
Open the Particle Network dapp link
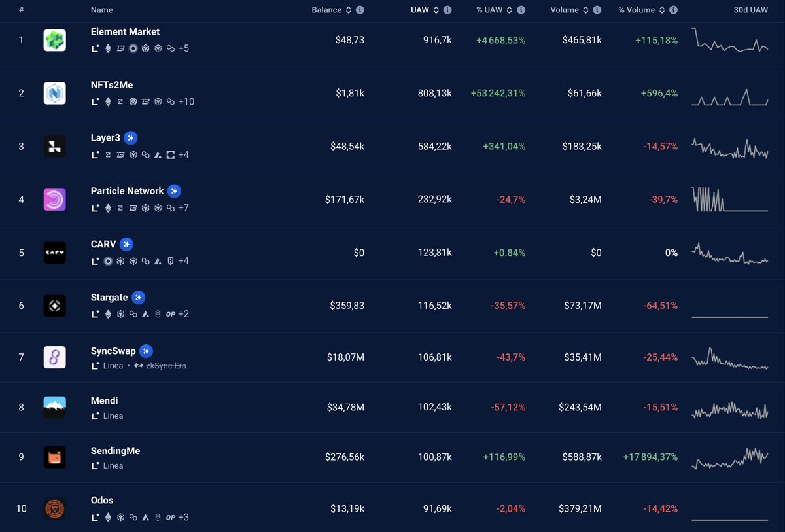coord(127,191)
